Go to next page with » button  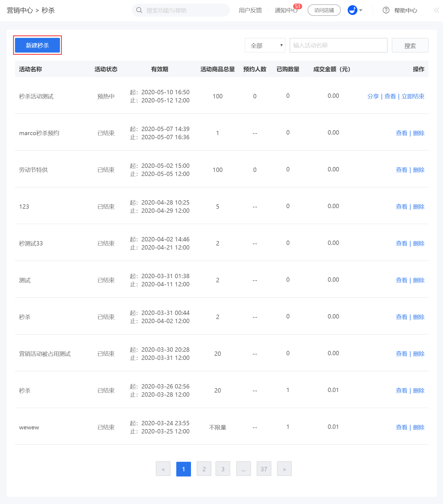pyautogui.click(x=284, y=469)
